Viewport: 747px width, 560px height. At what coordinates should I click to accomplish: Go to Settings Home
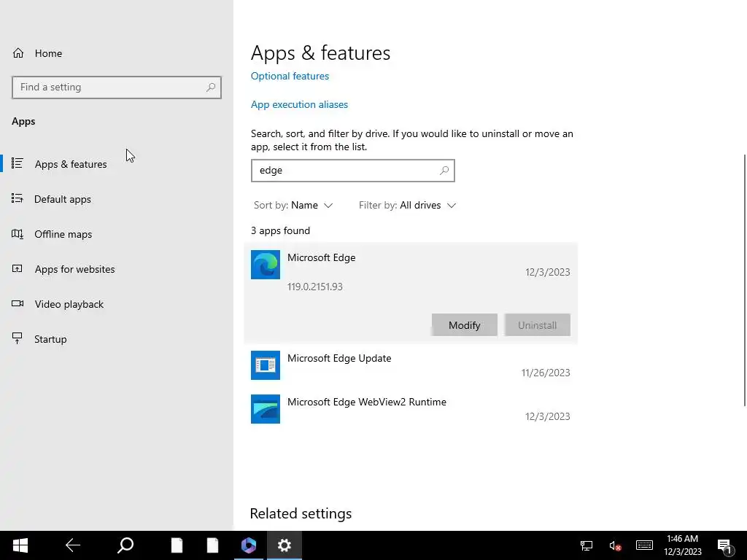click(x=117, y=53)
